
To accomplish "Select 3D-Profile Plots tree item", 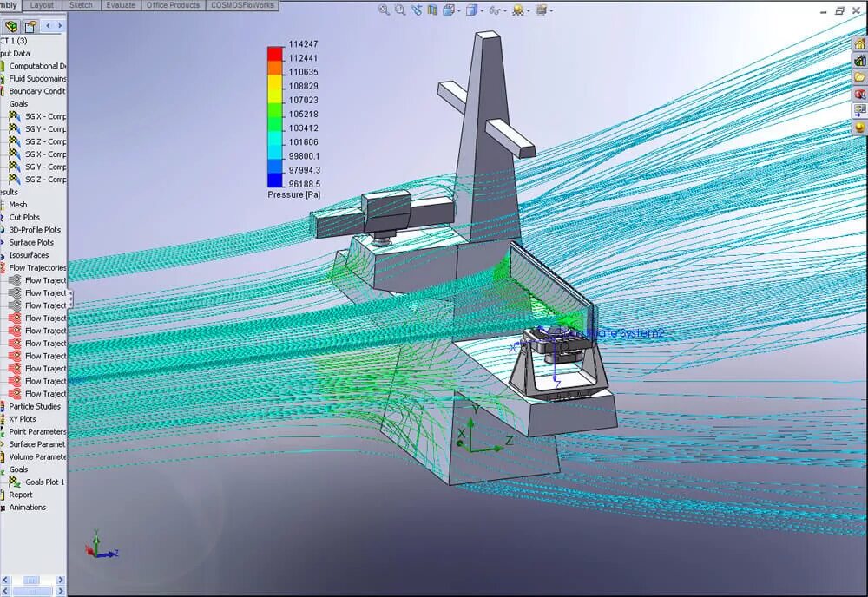I will (x=30, y=230).
